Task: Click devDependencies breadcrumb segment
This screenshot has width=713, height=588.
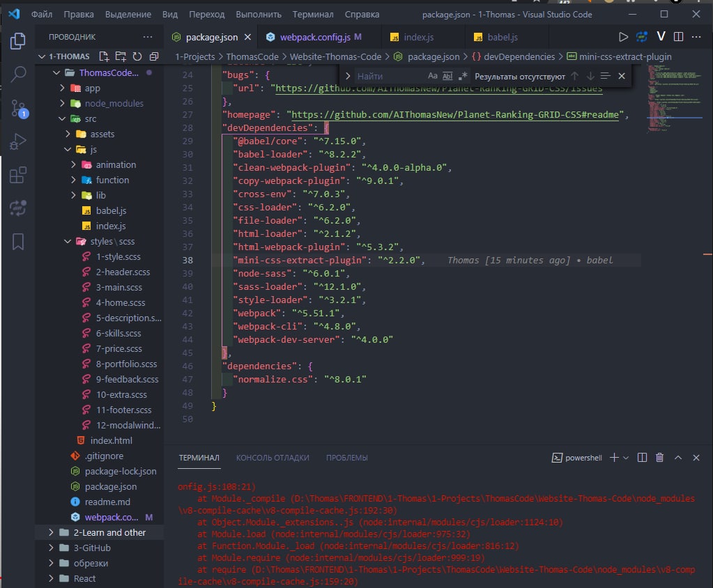Action: pos(519,57)
